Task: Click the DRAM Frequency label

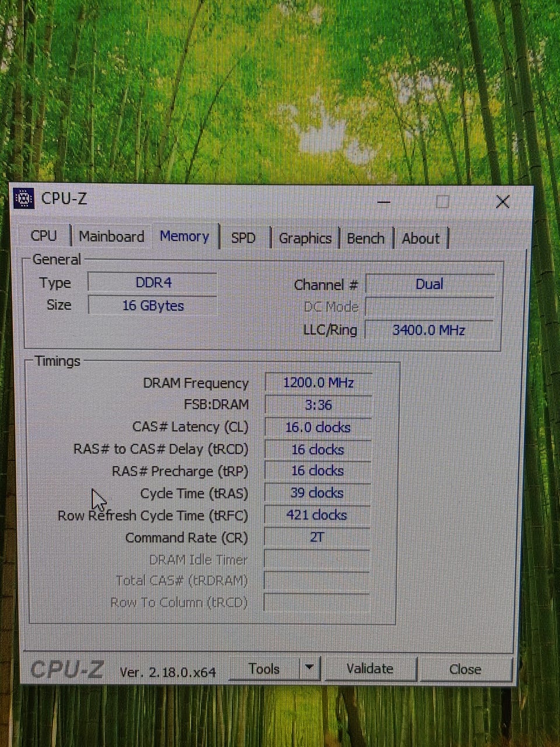Action: coord(195,383)
